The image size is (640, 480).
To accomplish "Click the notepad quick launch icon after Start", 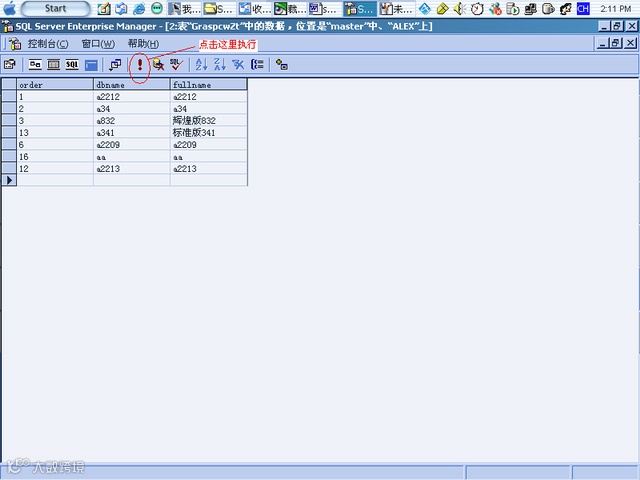I will 104,8.
